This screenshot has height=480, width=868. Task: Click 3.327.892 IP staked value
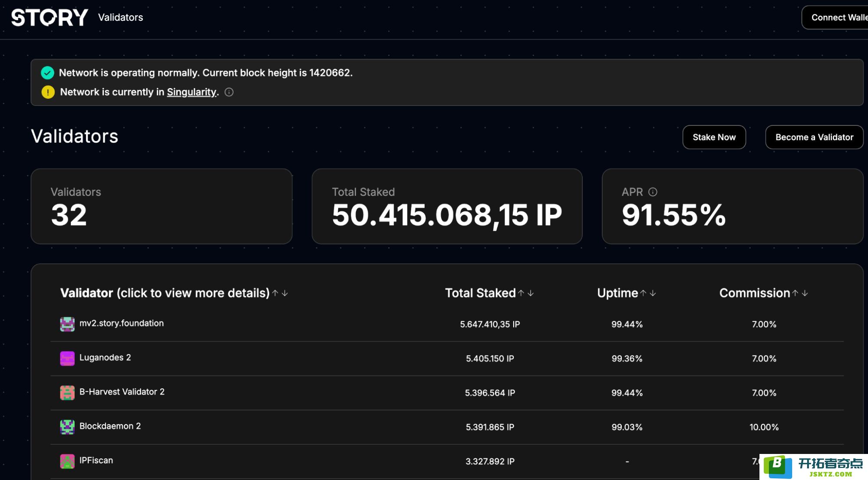coord(490,461)
